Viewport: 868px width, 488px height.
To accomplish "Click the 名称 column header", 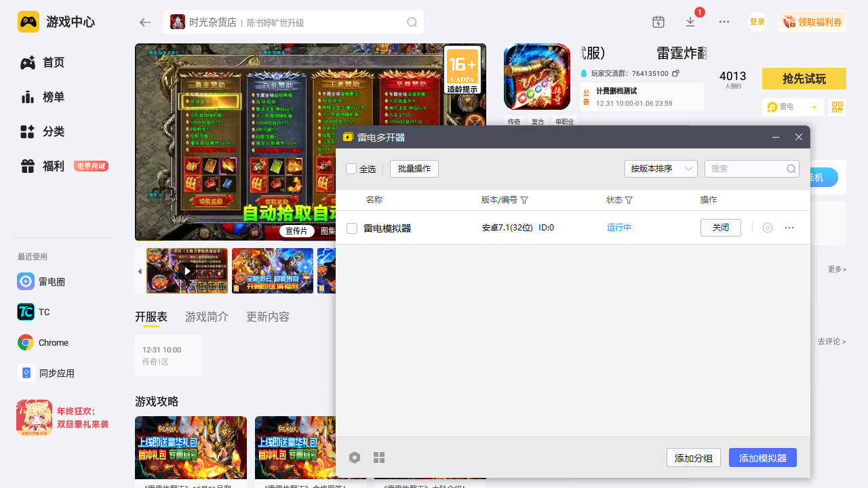I will click(374, 200).
